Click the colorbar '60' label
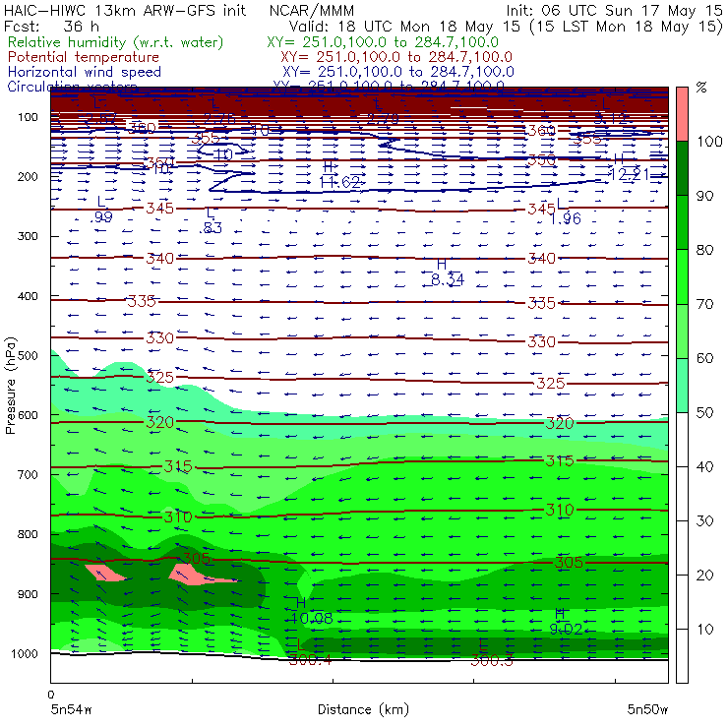The image size is (728, 728). [x=704, y=358]
